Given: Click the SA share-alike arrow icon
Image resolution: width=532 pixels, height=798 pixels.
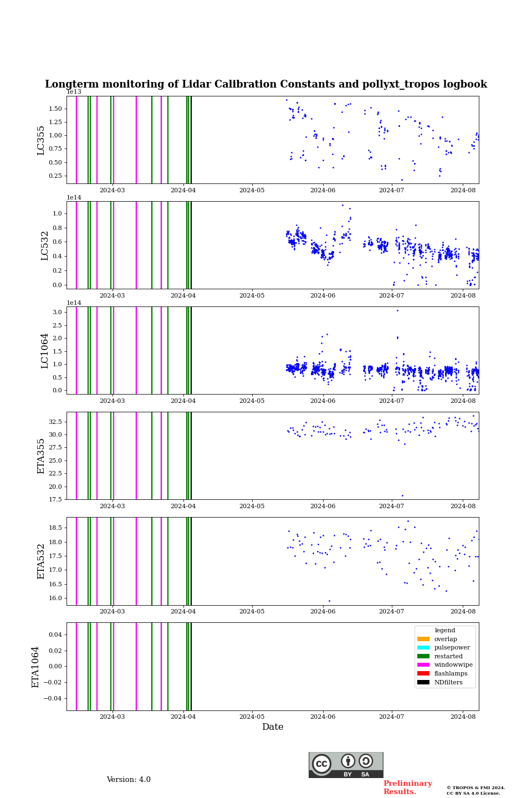Looking at the screenshot, I should point(366,761).
